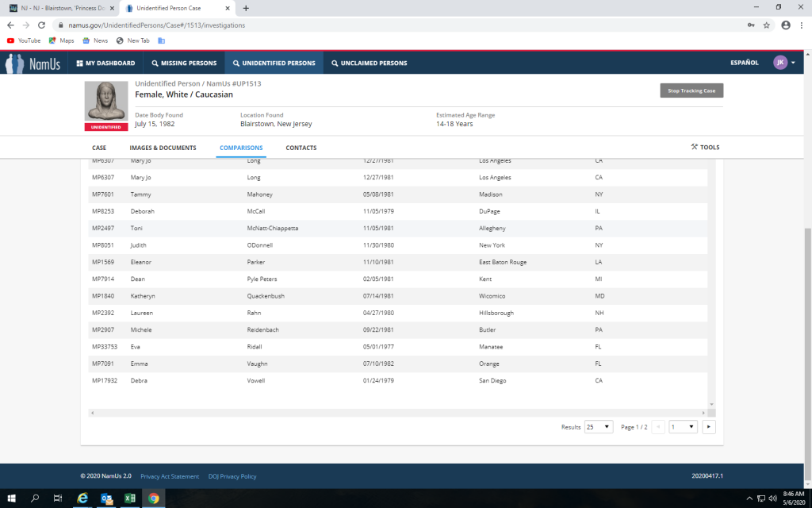Screen dimensions: 812x508
Task: Expand the Tools menu
Action: click(705, 147)
